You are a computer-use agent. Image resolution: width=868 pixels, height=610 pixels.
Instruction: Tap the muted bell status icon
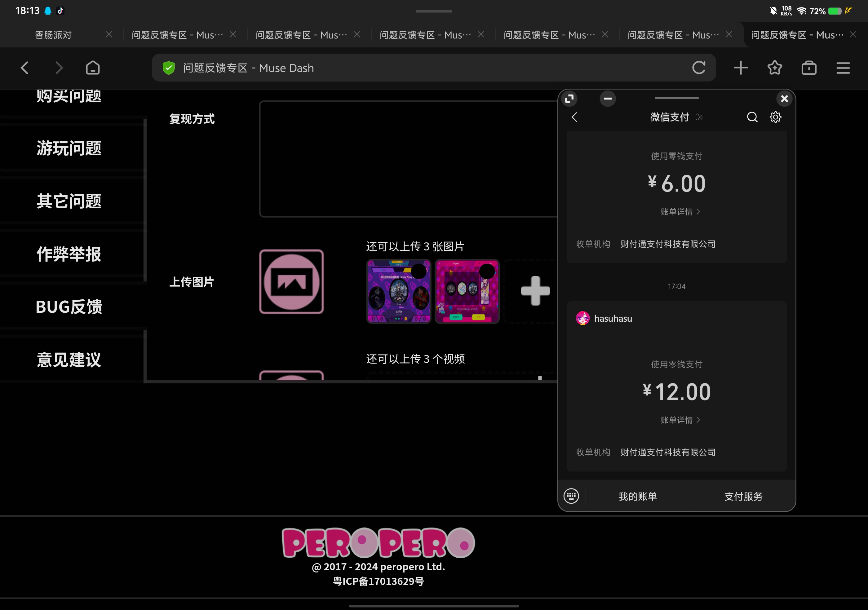coord(773,11)
